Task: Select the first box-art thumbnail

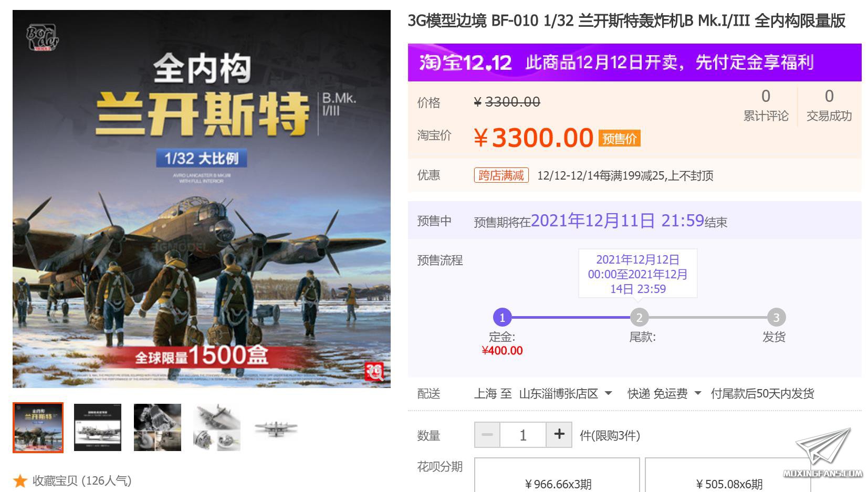Action: (38, 427)
